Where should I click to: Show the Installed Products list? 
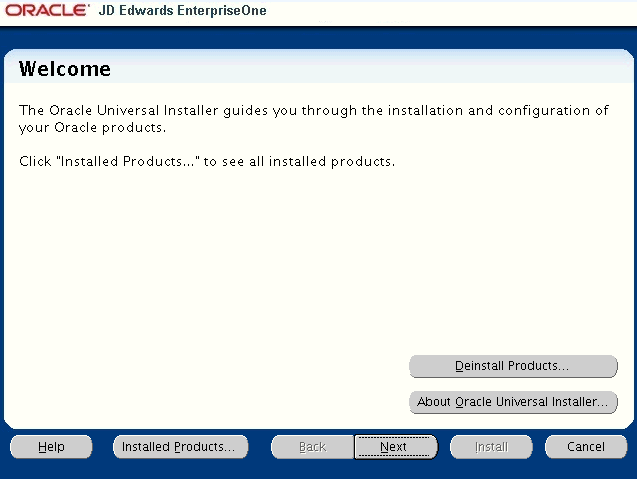pyautogui.click(x=178, y=447)
